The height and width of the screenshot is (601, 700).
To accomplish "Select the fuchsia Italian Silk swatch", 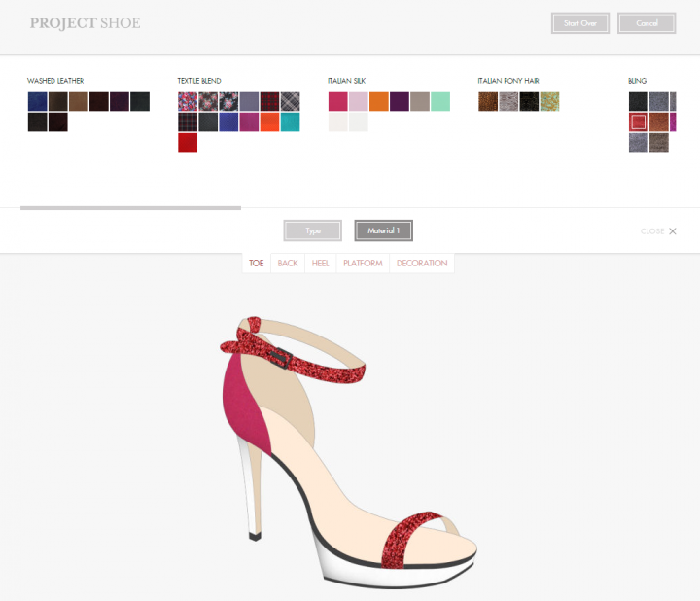I will click(x=338, y=102).
